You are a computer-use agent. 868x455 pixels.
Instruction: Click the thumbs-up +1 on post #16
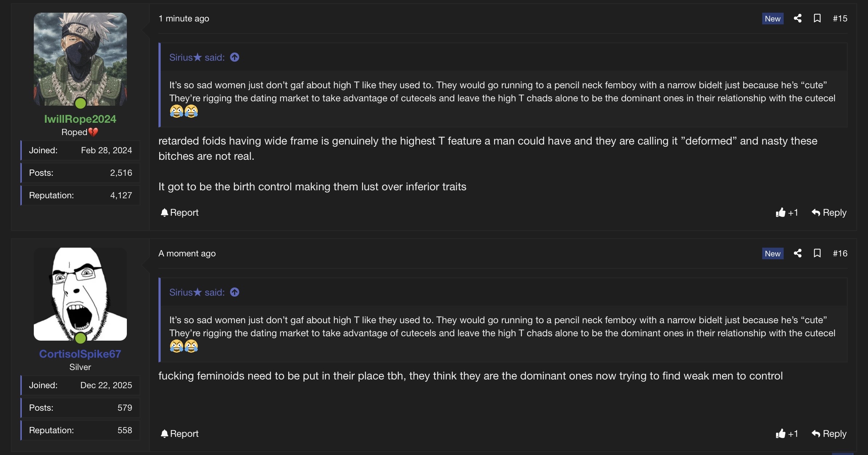(787, 434)
